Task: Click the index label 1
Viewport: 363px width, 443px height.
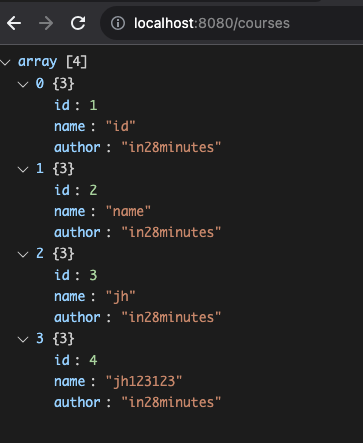Action: click(x=40, y=169)
